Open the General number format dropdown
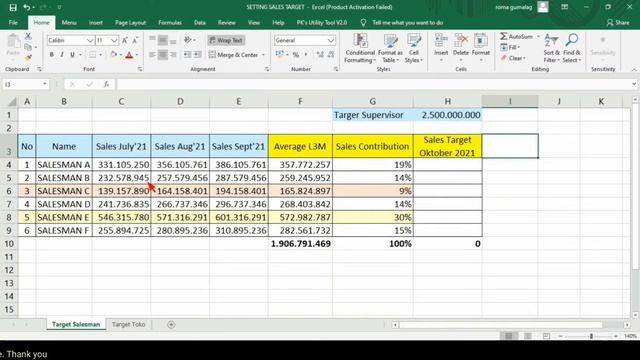Image resolution: width=640 pixels, height=360 pixels. click(x=330, y=40)
